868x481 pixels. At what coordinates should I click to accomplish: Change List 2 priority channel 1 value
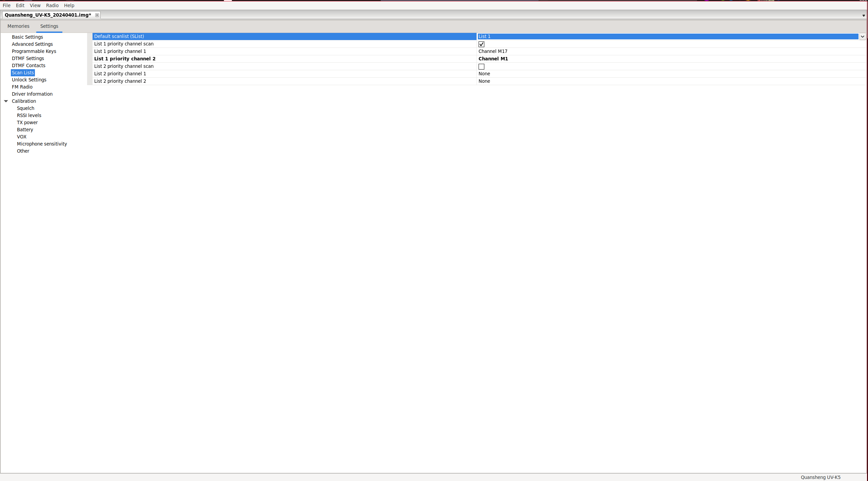(484, 74)
